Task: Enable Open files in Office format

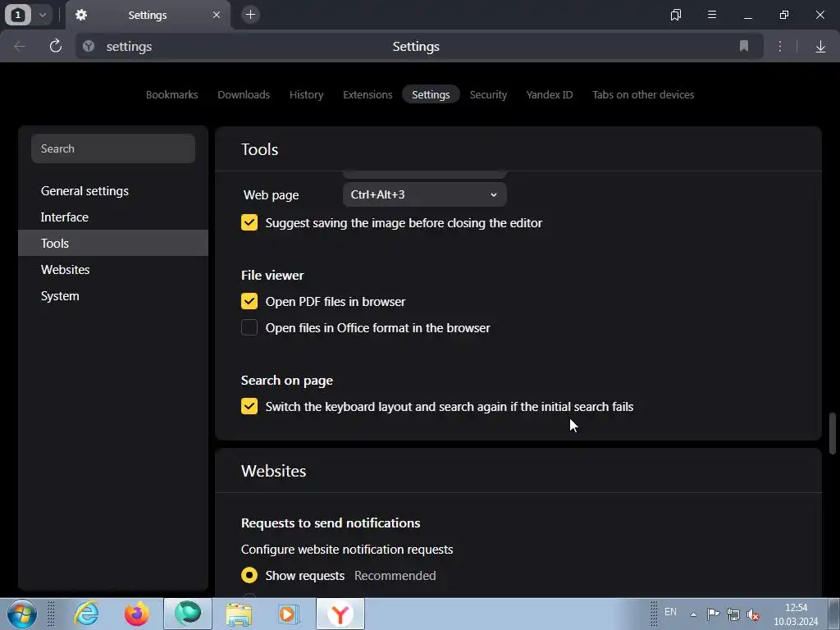Action: [249, 327]
